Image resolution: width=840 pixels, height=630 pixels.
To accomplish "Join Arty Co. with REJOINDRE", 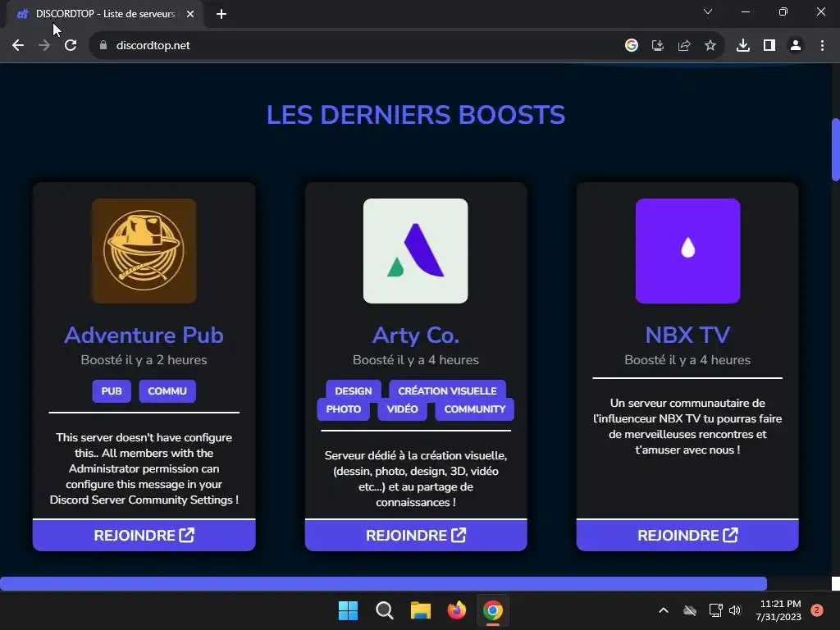I will click(x=416, y=535).
